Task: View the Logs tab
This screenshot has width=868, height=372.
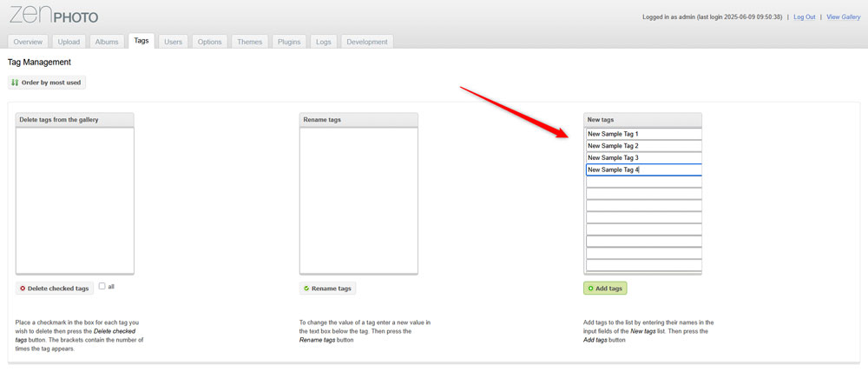Action: point(324,42)
